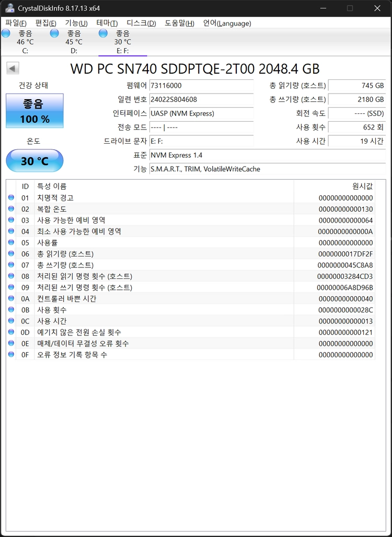Open the 편집(E) menu
The width and height of the screenshot is (392, 537).
point(46,24)
